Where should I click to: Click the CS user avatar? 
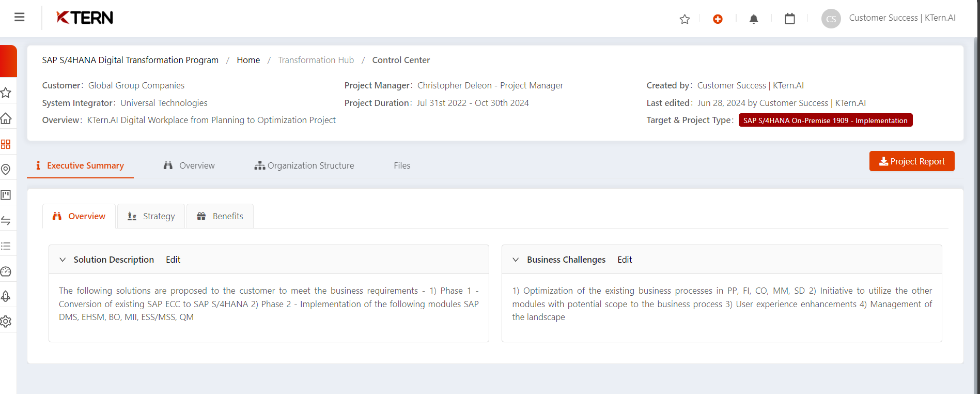point(831,19)
